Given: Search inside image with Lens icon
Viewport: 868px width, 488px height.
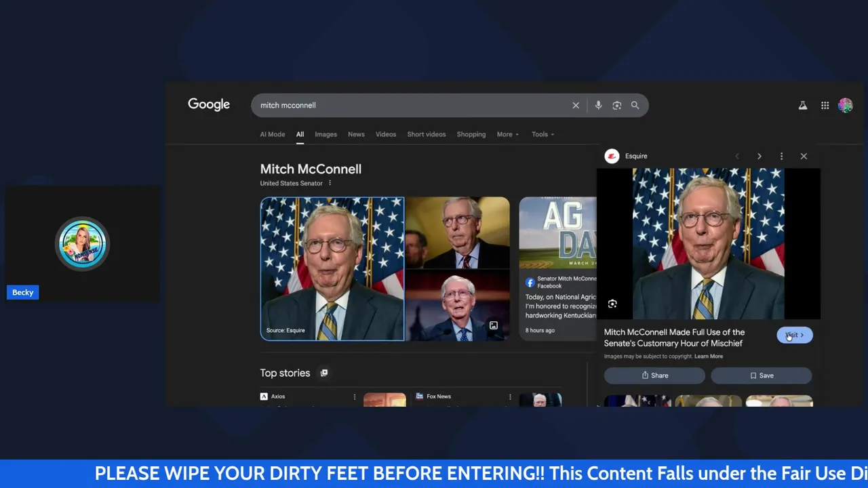Looking at the screenshot, I should 612,304.
